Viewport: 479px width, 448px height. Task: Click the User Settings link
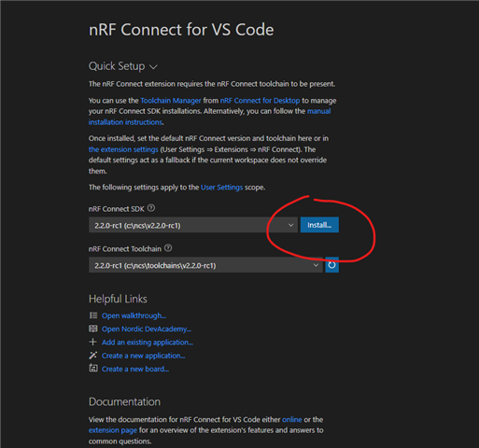[221, 188]
